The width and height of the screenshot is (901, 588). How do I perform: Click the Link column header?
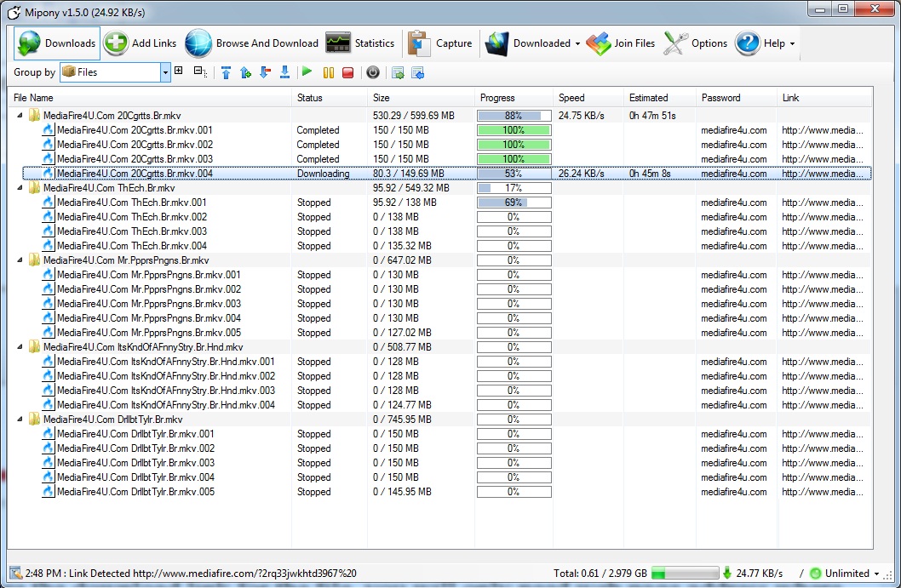click(824, 98)
